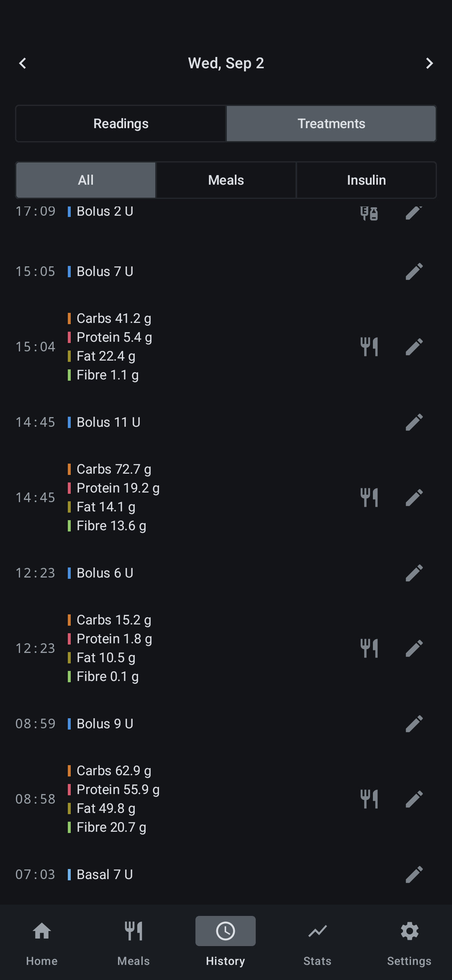Open meal icon for 12:23 carbs 15.2 g entry

[x=369, y=648]
